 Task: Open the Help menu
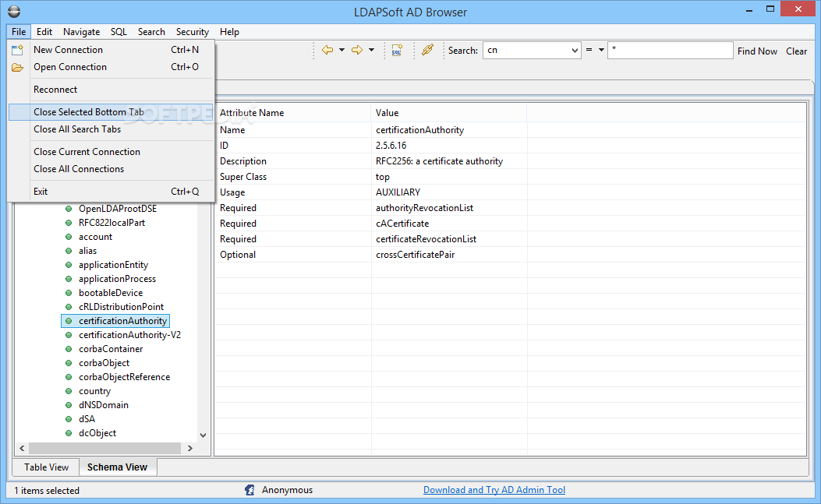coord(229,31)
